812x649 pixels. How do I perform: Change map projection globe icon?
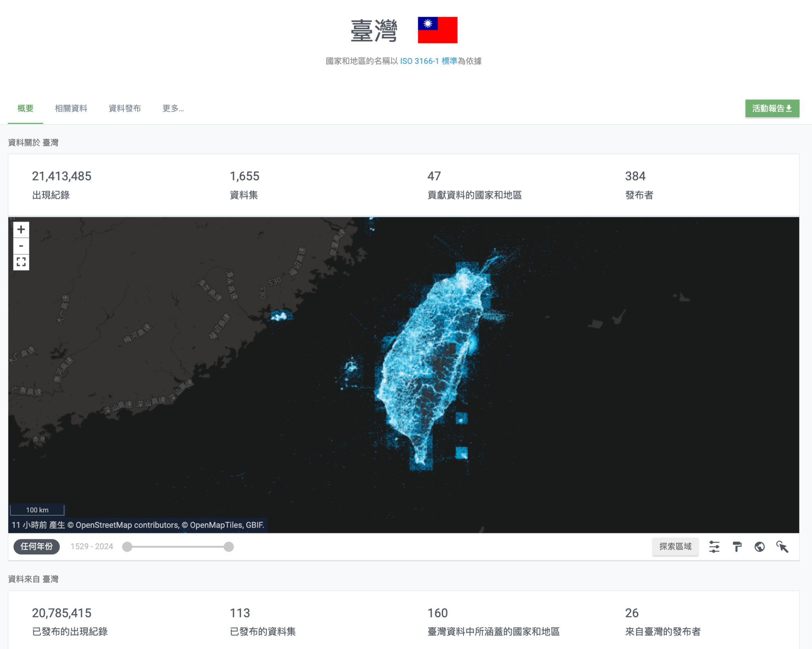pos(759,547)
